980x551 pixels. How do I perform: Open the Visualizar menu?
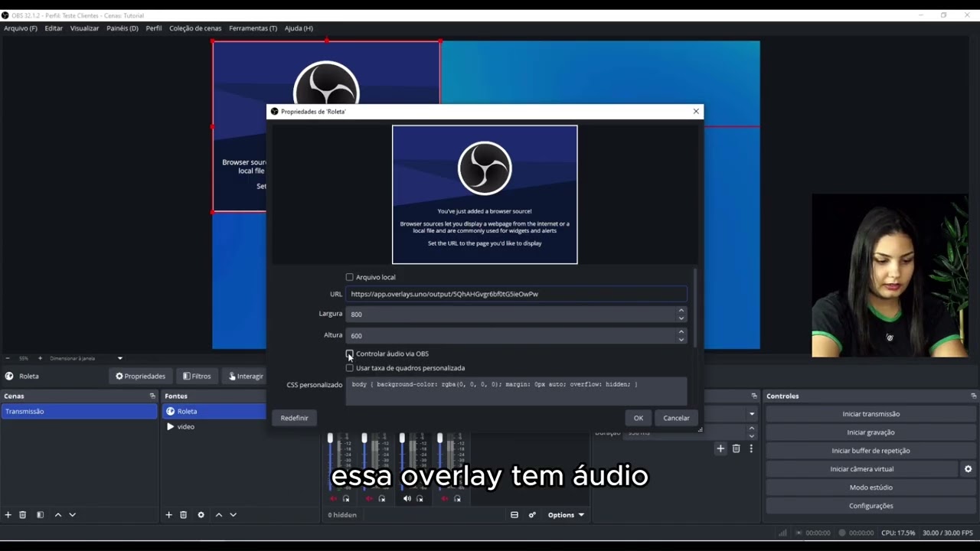click(84, 28)
